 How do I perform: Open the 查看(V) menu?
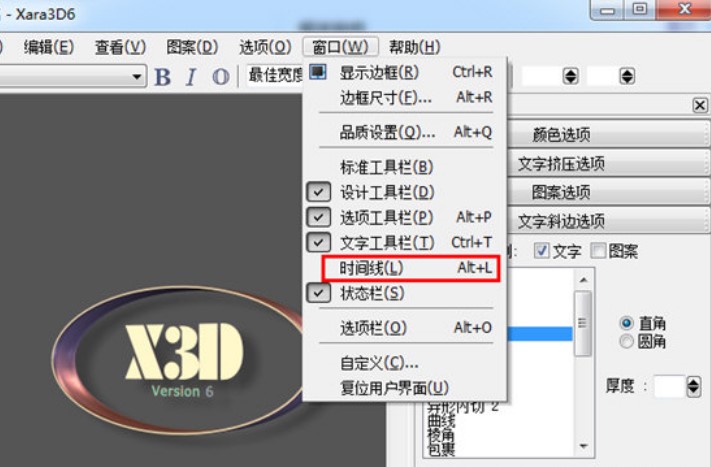click(121, 47)
